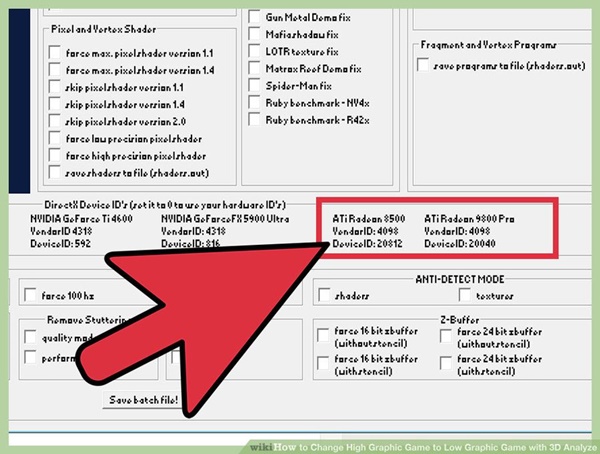Click the DeviceID: 816 value

coord(191,243)
